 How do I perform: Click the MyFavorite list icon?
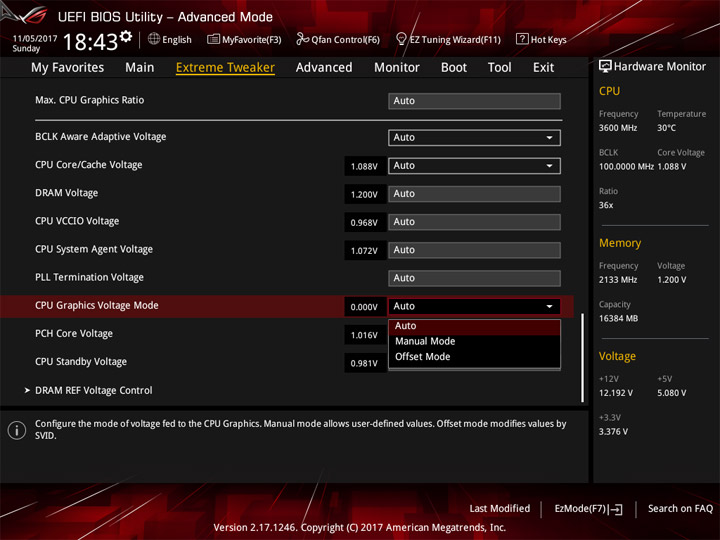[213, 39]
